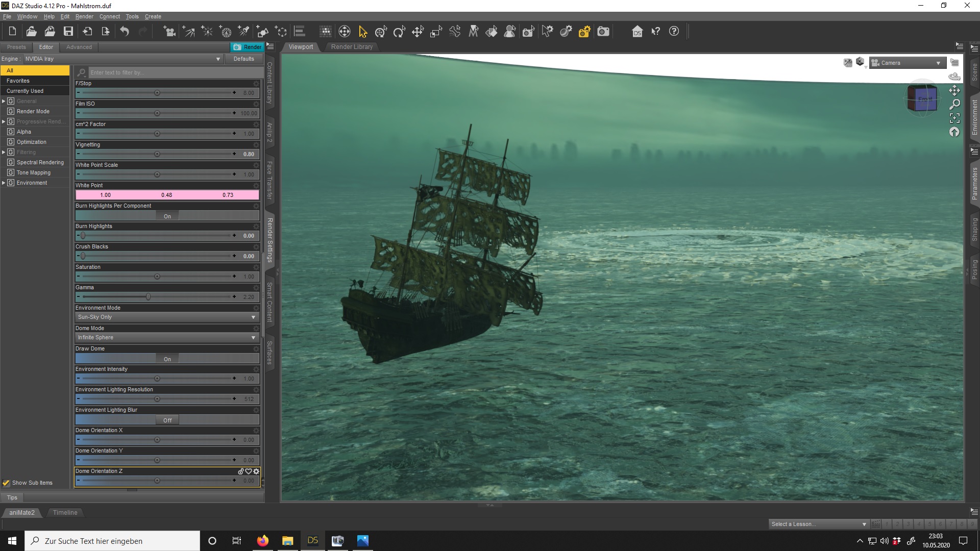Click the New Scene file icon
Image resolution: width=980 pixels, height=551 pixels.
pyautogui.click(x=12, y=32)
